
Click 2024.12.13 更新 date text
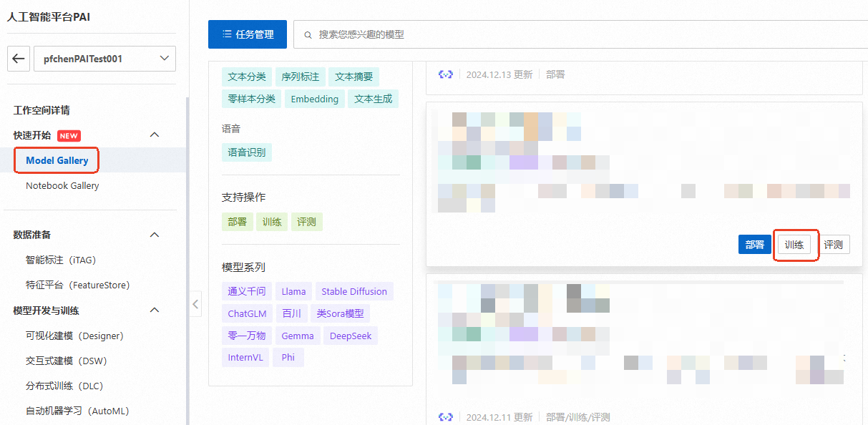click(x=499, y=74)
